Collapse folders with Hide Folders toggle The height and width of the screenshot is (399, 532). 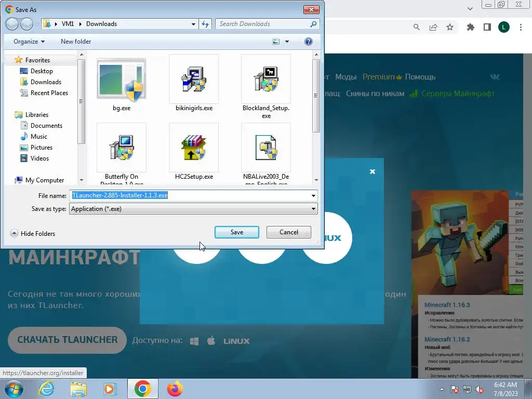click(33, 233)
